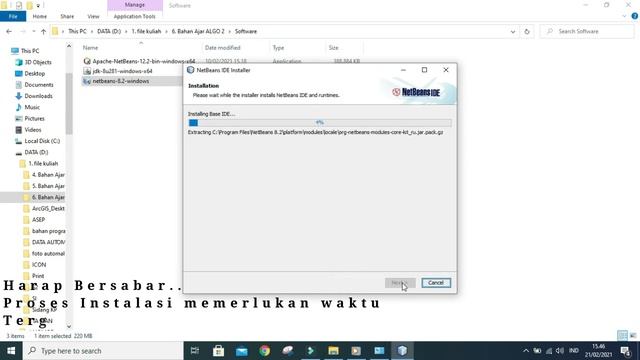Viewport: 640px width, 360px height.
Task: Open DATA AUTOM folder in tree
Action: coord(44,242)
